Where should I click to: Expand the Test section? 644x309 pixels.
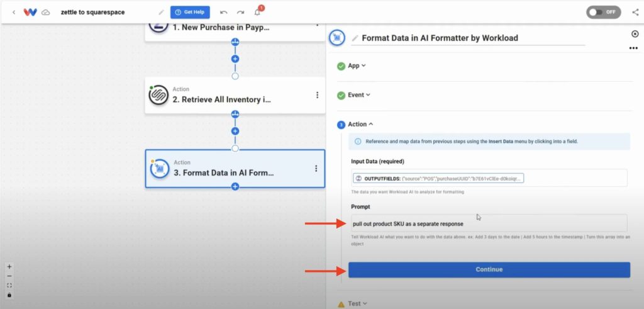[357, 304]
